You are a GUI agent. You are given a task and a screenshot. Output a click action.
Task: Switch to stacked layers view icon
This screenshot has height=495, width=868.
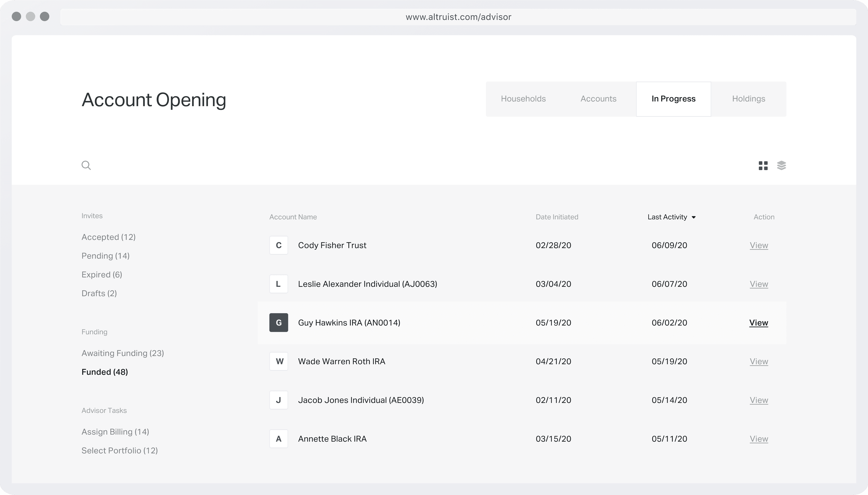click(x=781, y=166)
